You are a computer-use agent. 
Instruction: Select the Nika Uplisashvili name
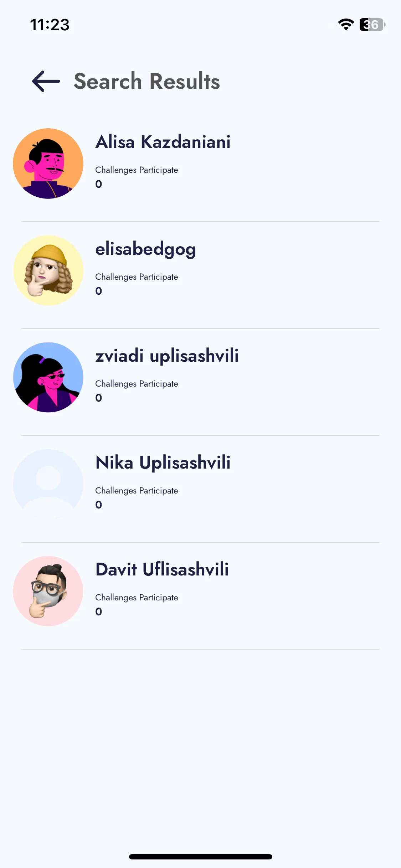163,463
